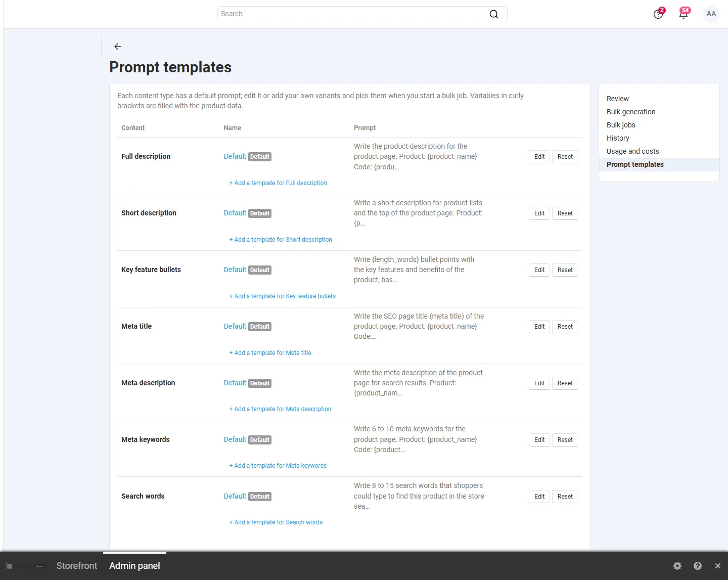
Task: Click the 'Key feature bullets' row label
Action: (x=151, y=270)
